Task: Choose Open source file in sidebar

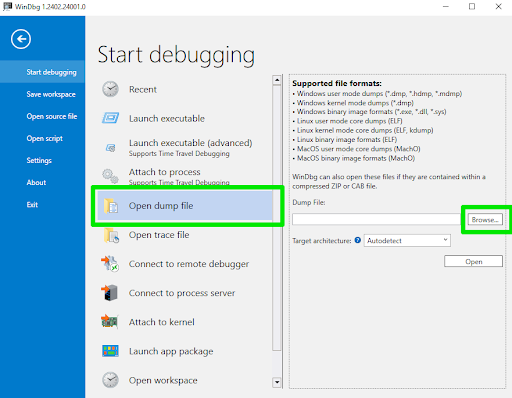Action: click(43, 116)
